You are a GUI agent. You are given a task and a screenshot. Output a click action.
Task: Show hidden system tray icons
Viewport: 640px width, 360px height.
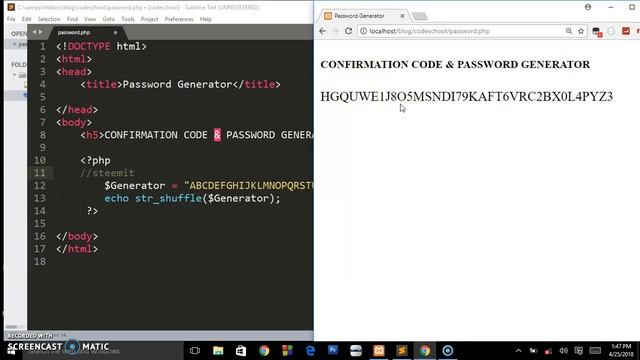pyautogui.click(x=518, y=351)
